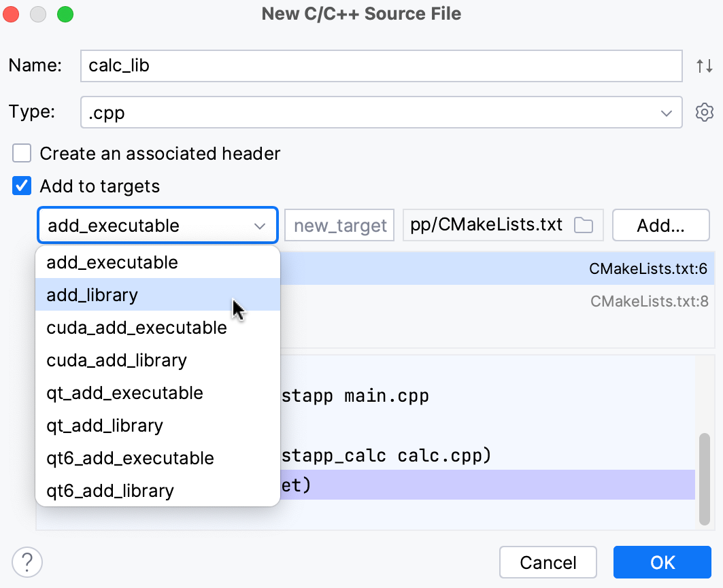Screen dimensions: 723x588
Task: Collapse the add_executable combo box
Action: tap(259, 226)
